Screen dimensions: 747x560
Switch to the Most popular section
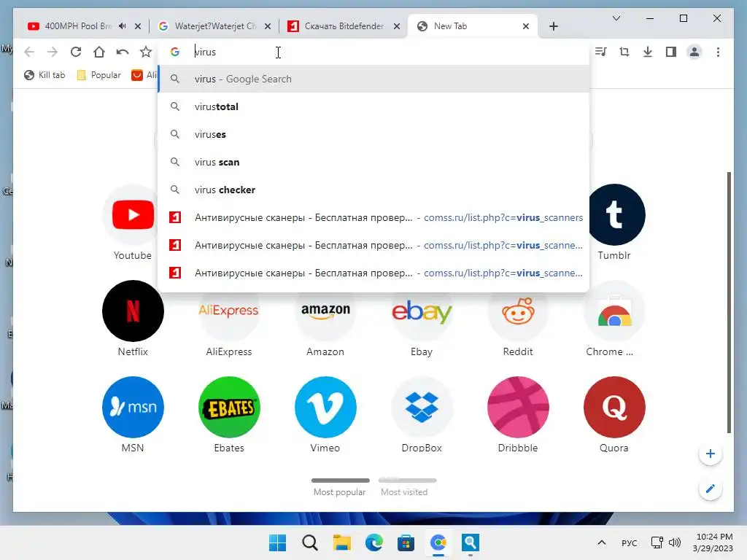(340, 487)
